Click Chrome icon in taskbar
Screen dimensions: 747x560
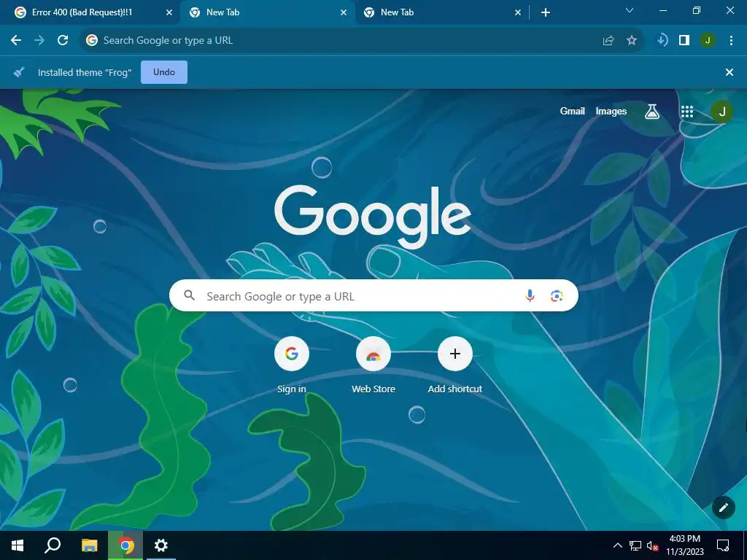125,545
